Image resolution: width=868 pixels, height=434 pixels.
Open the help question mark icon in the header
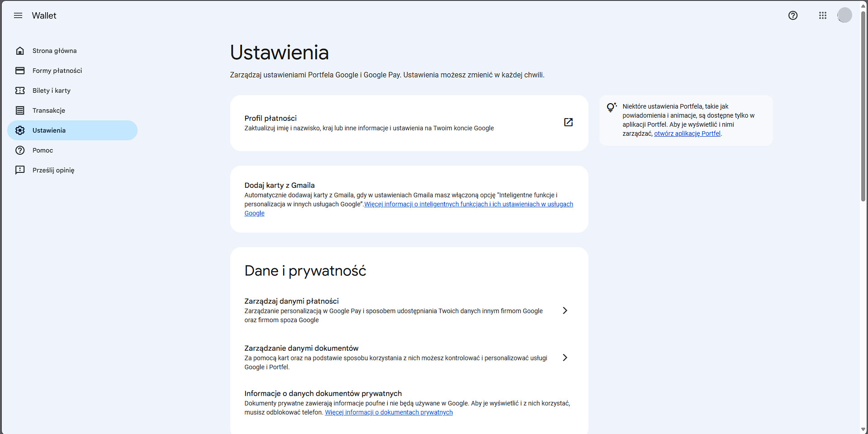(x=793, y=15)
